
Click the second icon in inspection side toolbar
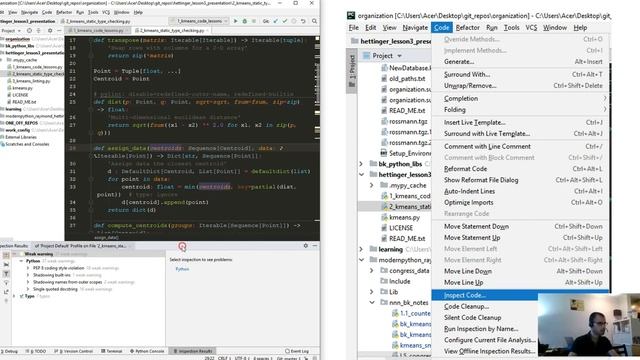[6, 264]
